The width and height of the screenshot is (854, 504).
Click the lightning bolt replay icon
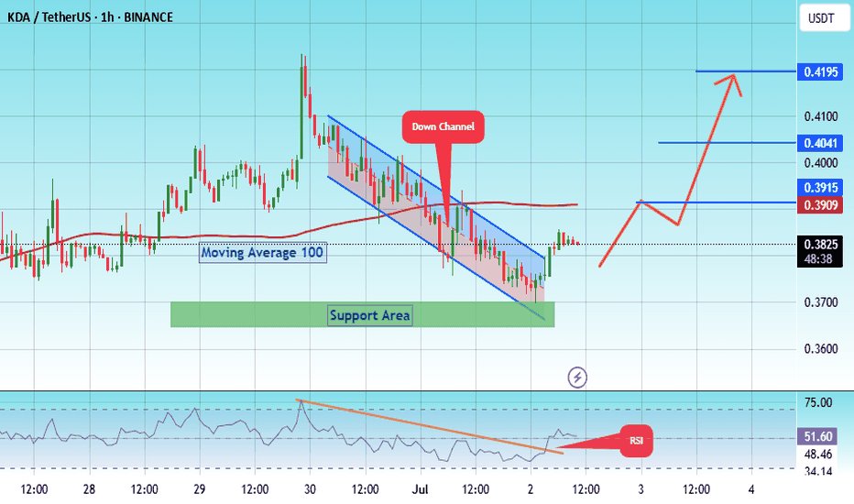click(577, 377)
